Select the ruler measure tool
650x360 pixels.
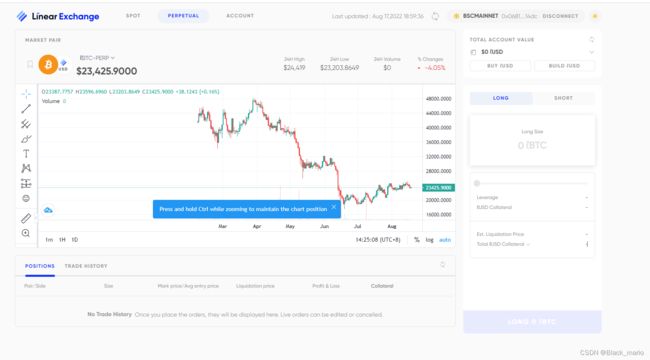[x=26, y=218]
